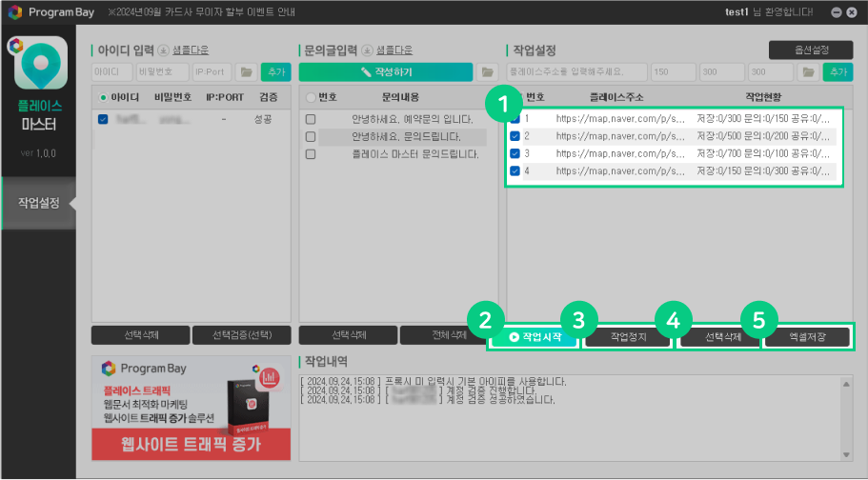Open folder icon in 아이디 입력 section
This screenshot has height=480, width=868.
click(247, 71)
